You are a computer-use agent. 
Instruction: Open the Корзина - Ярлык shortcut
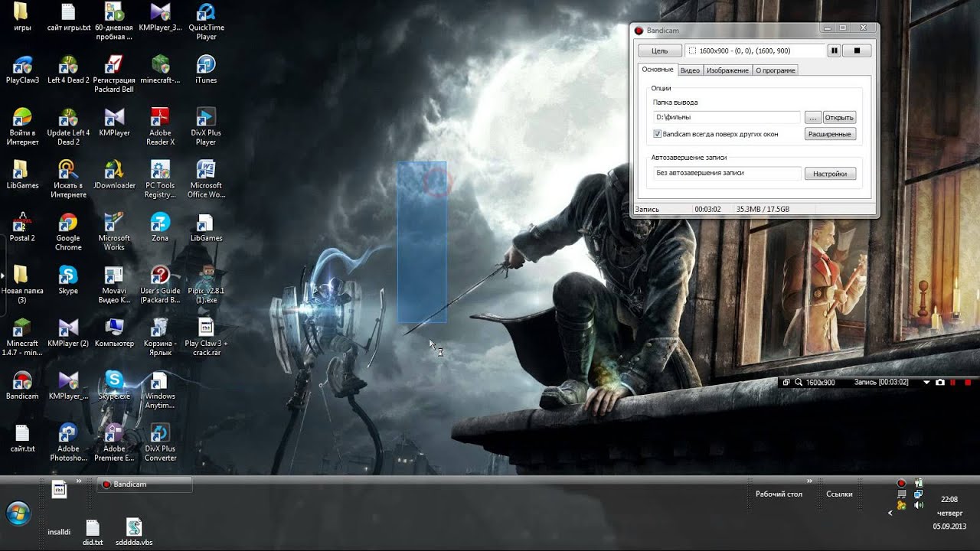[160, 337]
